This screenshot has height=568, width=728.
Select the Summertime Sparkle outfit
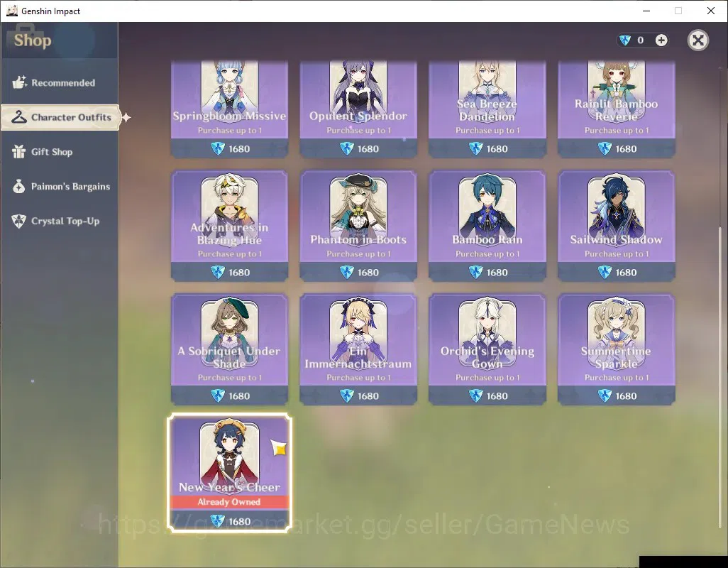[x=616, y=349]
